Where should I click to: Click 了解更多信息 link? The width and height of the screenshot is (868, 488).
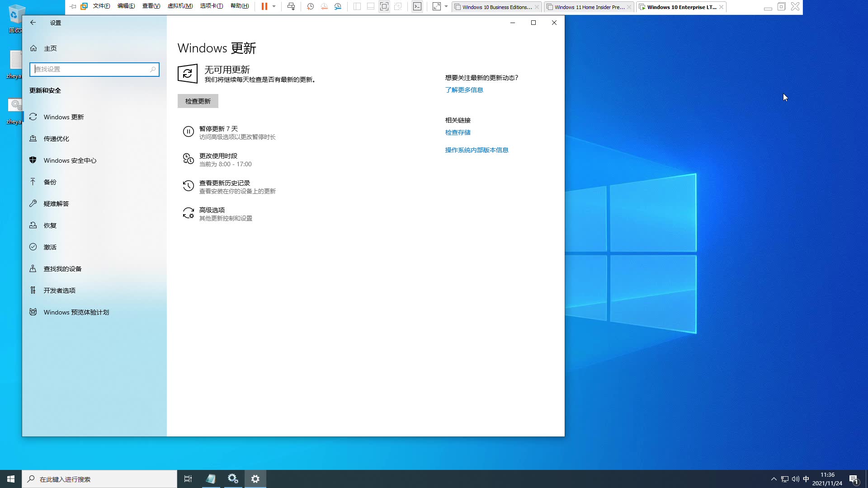[x=464, y=89]
